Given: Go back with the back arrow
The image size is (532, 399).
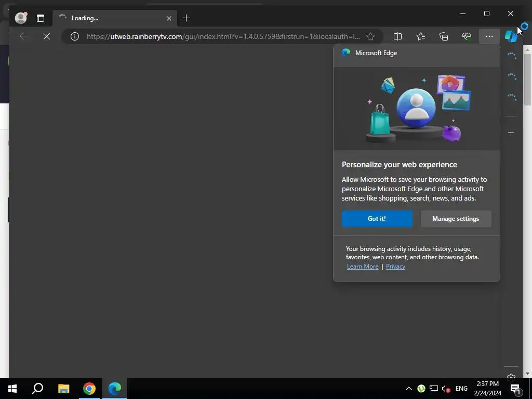Looking at the screenshot, I should click(x=24, y=36).
